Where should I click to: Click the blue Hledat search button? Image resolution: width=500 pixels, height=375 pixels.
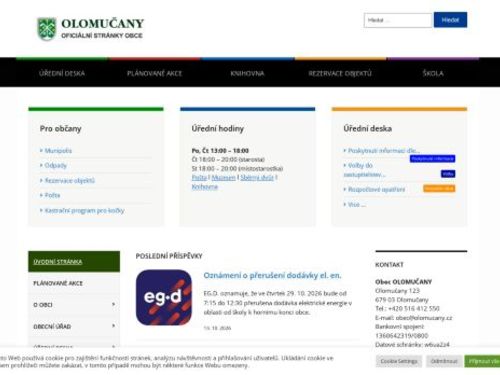pyautogui.click(x=450, y=20)
